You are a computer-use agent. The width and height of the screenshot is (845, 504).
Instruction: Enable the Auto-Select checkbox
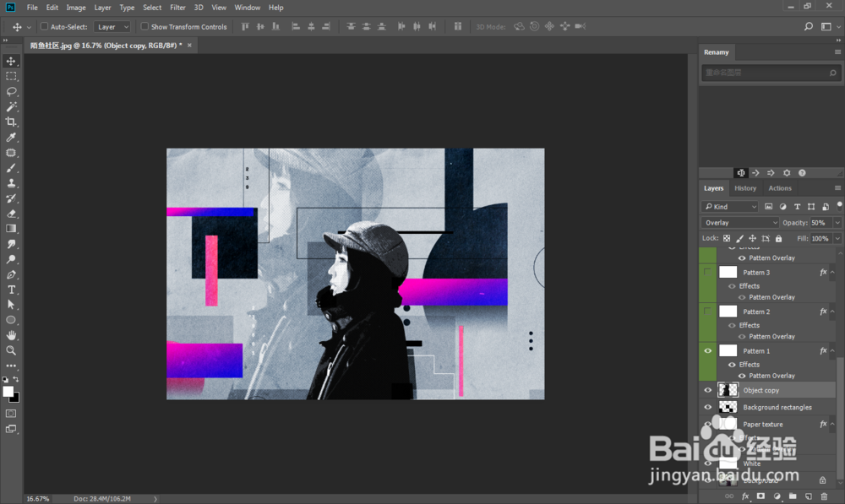tap(44, 26)
